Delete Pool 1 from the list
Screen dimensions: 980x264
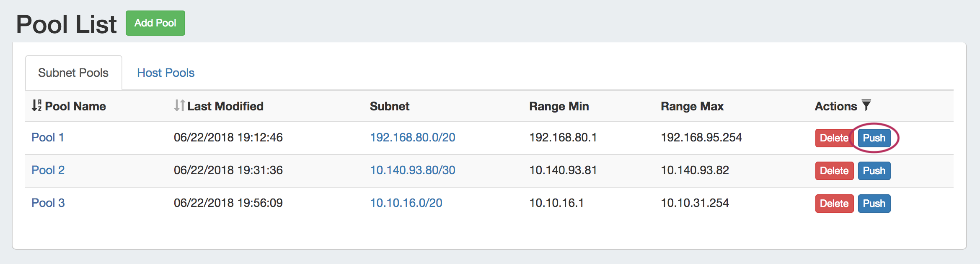834,138
